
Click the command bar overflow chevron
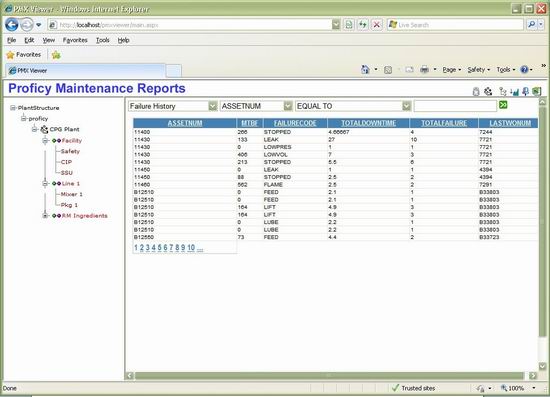tap(543, 66)
